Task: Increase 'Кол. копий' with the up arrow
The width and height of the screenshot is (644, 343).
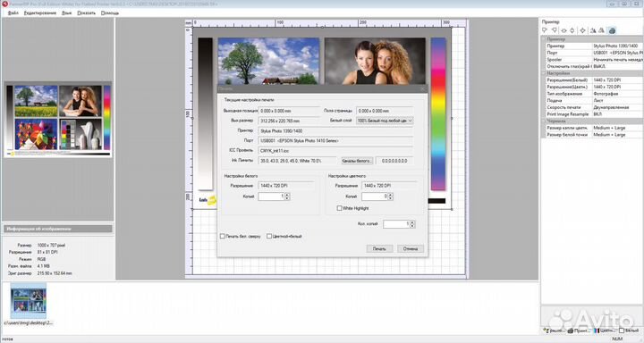Action: (412, 222)
